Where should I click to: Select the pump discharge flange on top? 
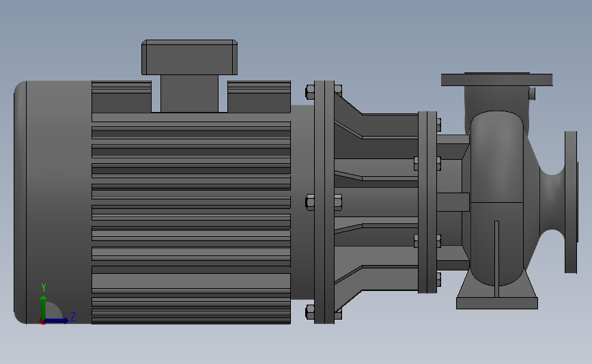(x=497, y=80)
